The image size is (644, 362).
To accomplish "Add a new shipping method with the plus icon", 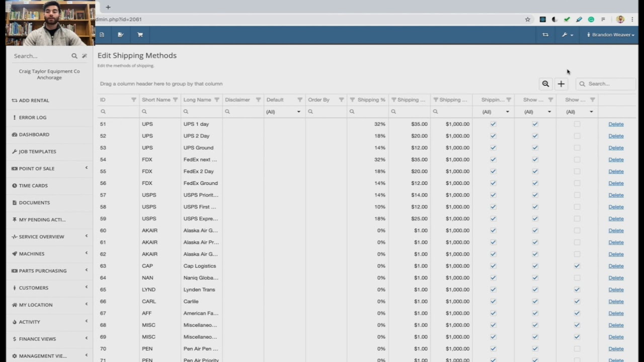I will click(x=561, y=83).
